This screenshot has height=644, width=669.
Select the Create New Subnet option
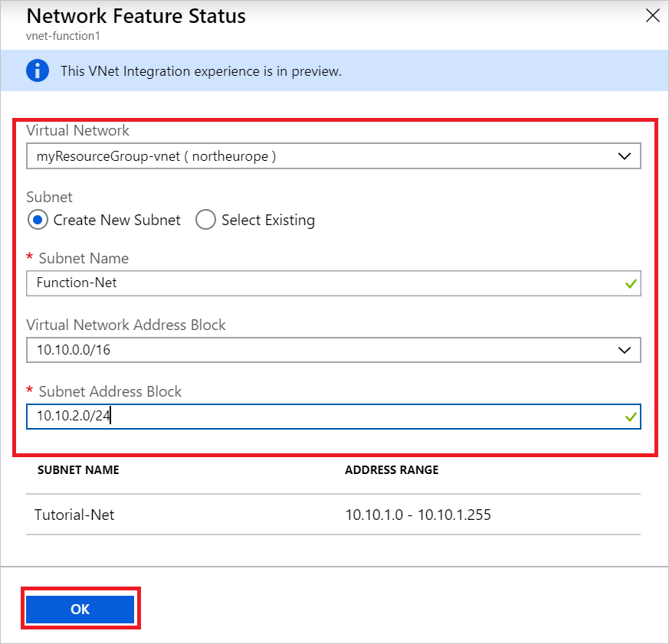[38, 220]
